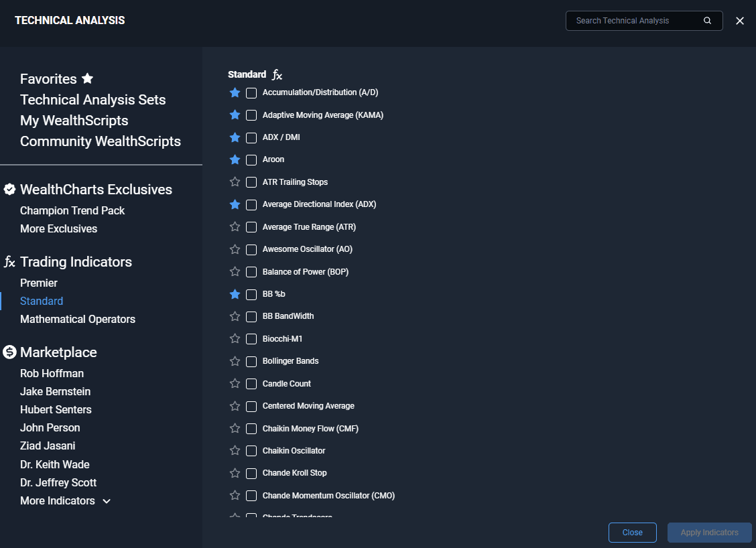Check the Adaptive Moving Average (KAMA) checkbox

(251, 115)
